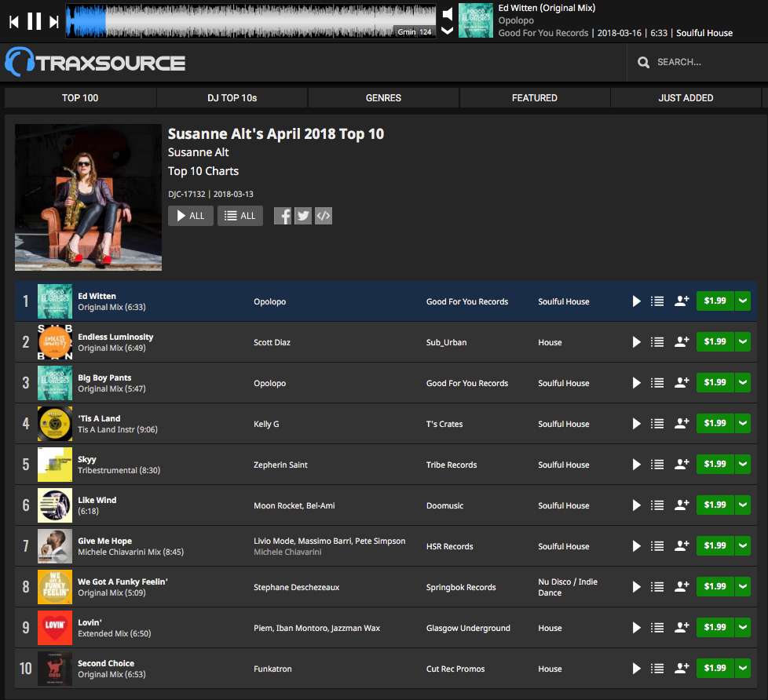Buy Second Choice for $1.99
The width and height of the screenshot is (768, 700).
(x=715, y=668)
